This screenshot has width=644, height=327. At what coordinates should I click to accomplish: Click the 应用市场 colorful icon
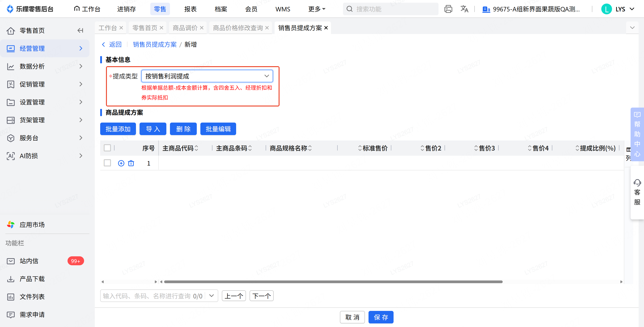(x=11, y=225)
